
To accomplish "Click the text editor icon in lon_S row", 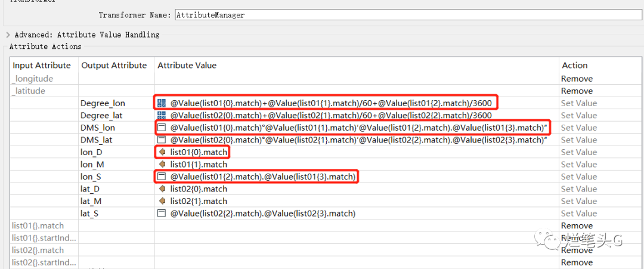I will click(x=162, y=177).
